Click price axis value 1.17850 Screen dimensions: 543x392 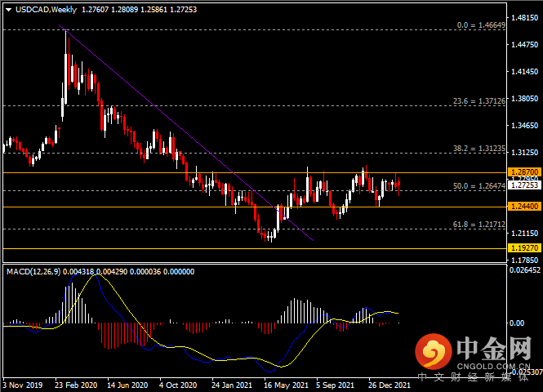coord(525,260)
